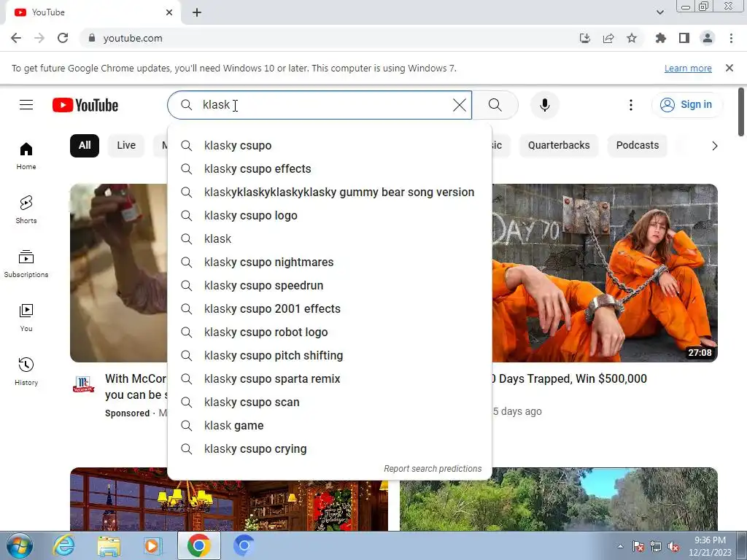747x560 pixels.
Task: Launch Internet Explorer from the taskbar
Action: [x=63, y=545]
